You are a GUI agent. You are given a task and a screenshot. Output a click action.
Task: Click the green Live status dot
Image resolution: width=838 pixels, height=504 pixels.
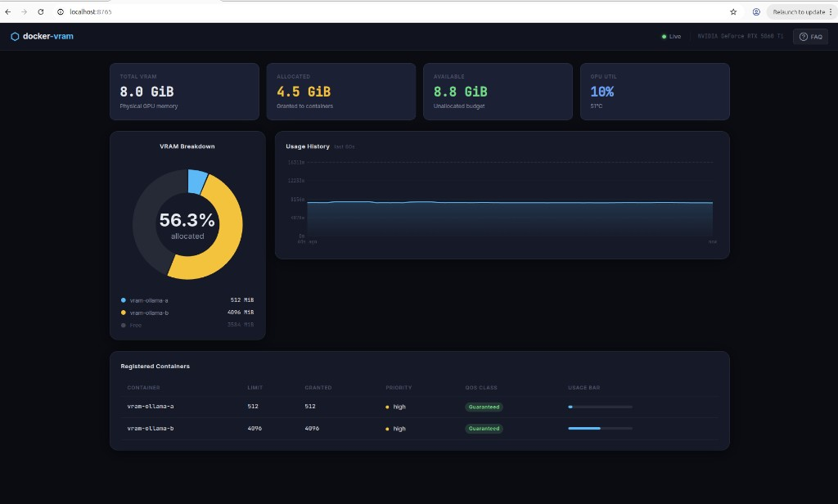point(664,36)
